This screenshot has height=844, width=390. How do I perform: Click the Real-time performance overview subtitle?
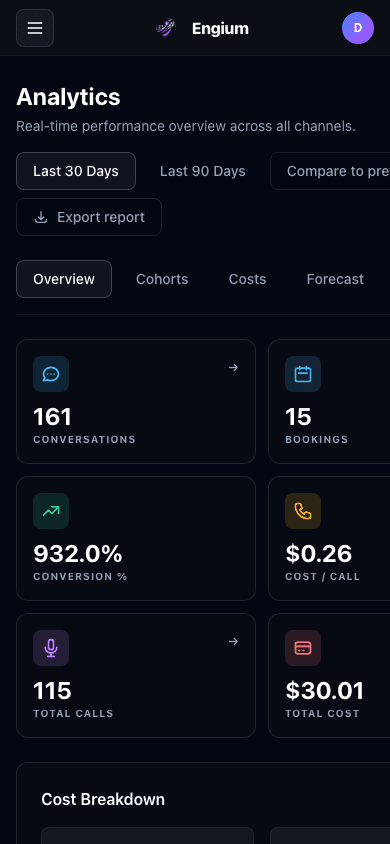(186, 126)
